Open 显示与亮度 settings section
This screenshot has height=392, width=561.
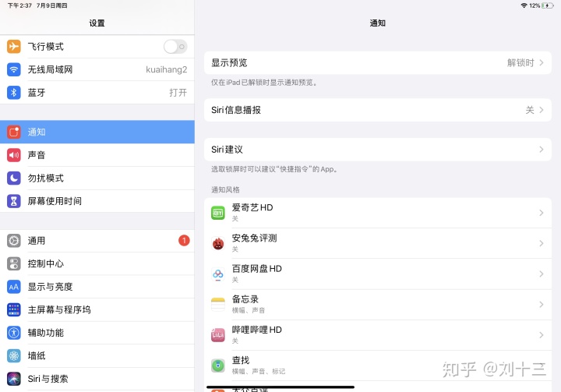tap(97, 287)
